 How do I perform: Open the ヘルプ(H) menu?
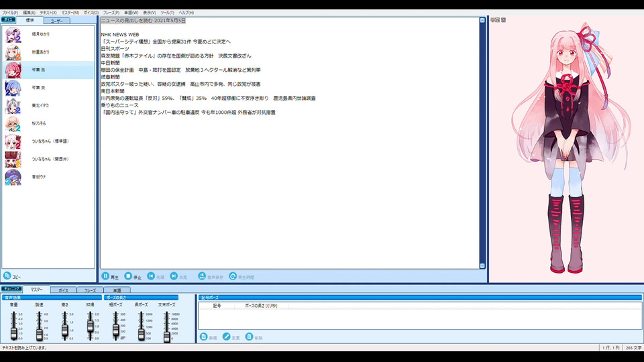tap(186, 13)
